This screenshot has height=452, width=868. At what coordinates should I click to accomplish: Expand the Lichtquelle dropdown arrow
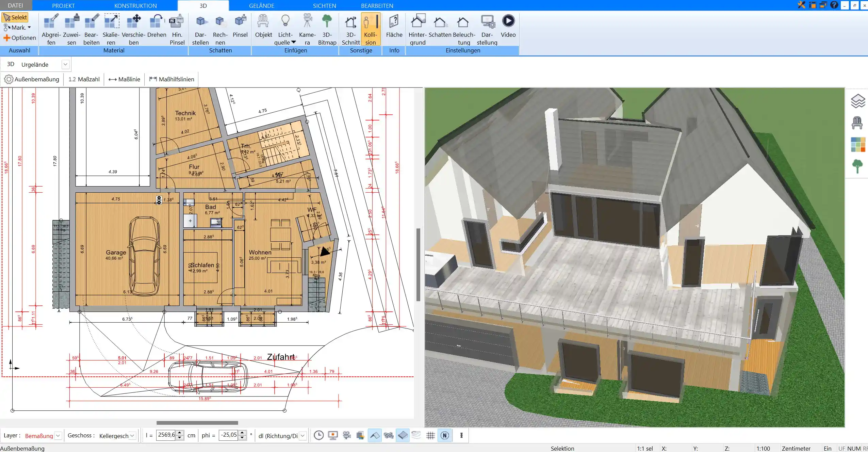294,42
